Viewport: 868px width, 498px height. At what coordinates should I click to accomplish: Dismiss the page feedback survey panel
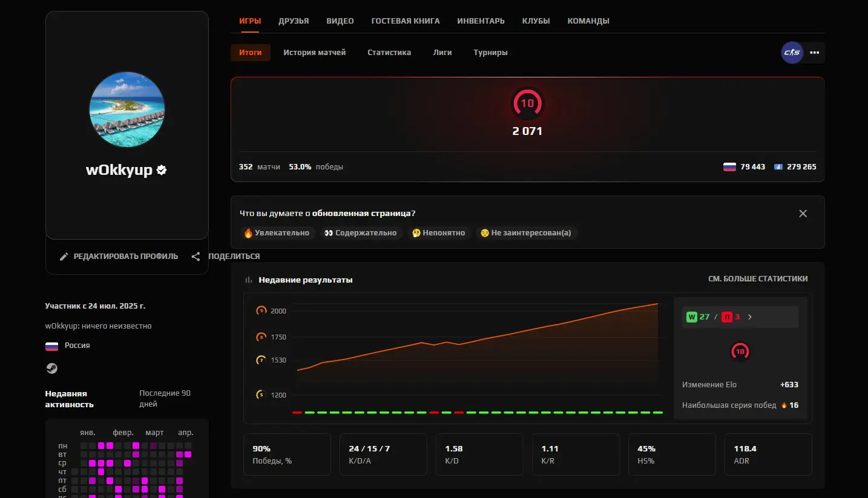pyautogui.click(x=803, y=214)
